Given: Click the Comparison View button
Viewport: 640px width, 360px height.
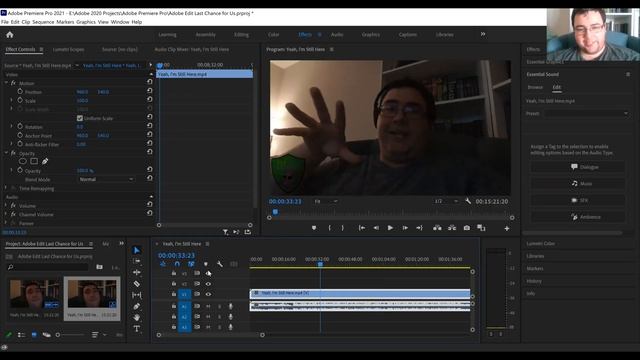Looking at the screenshot, I should point(481,228).
